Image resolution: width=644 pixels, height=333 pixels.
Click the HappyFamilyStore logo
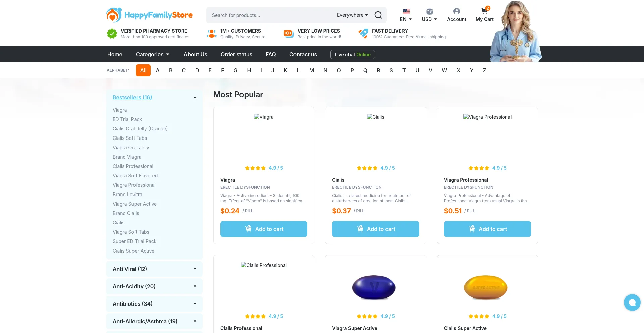tap(149, 15)
